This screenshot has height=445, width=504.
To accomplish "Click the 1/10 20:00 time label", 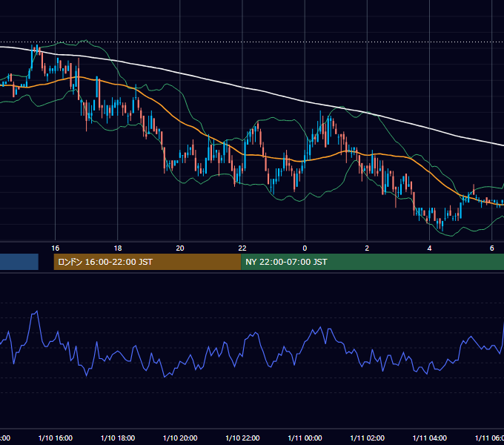I will (x=180, y=438).
